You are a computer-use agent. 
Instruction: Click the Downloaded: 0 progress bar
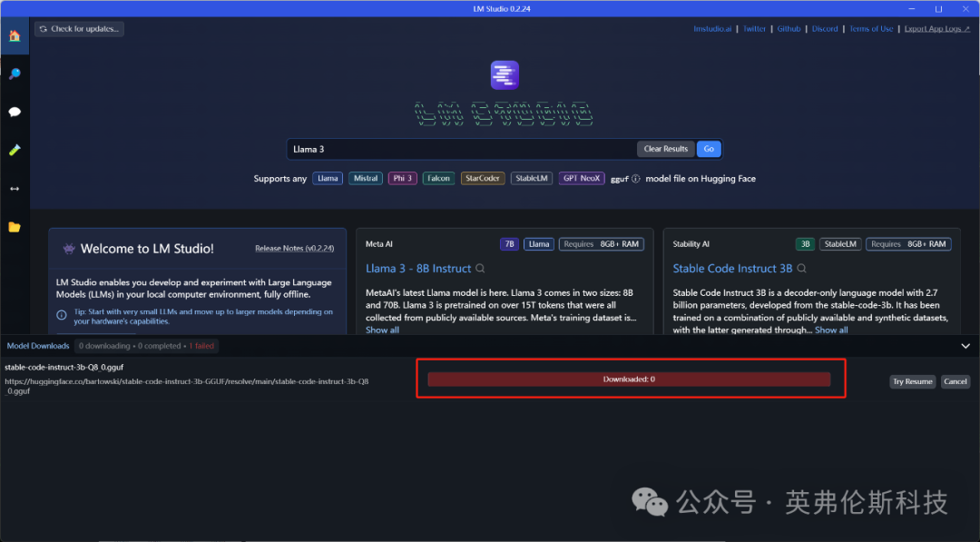629,379
